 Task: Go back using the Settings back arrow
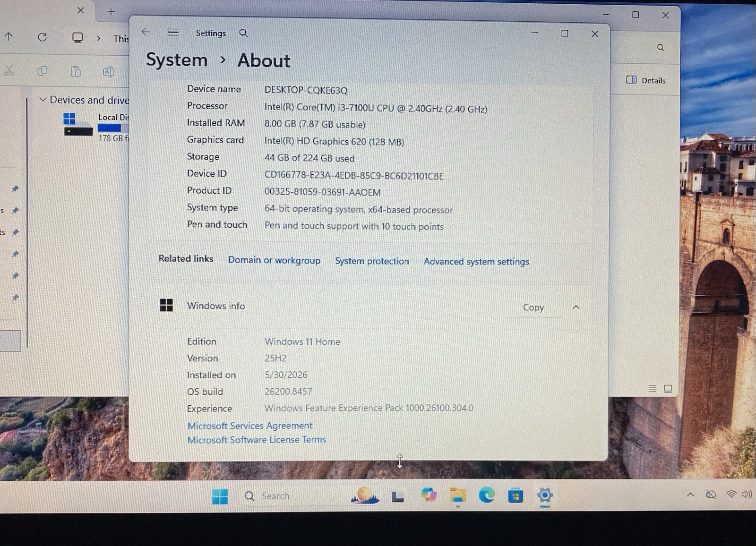coord(146,32)
